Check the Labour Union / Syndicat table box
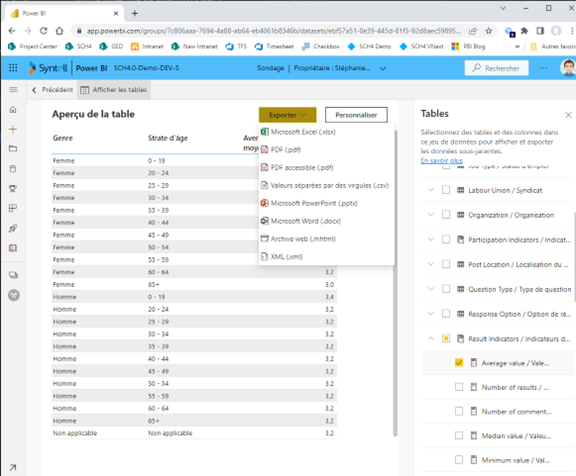This screenshot has height=476, width=576. [446, 190]
